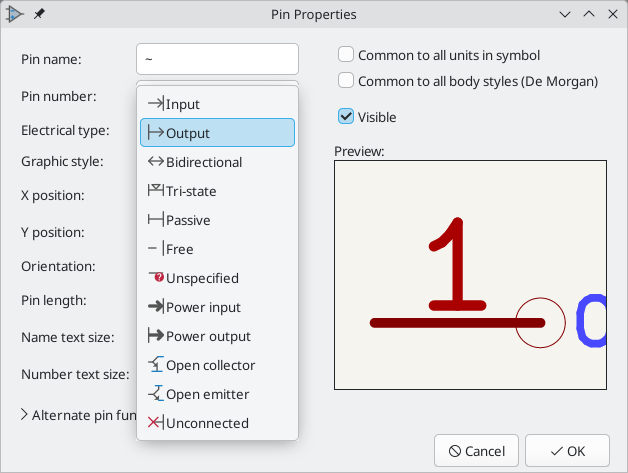Expand the Alternate pin functions section
Image resolution: width=628 pixels, height=473 pixels.
25,414
